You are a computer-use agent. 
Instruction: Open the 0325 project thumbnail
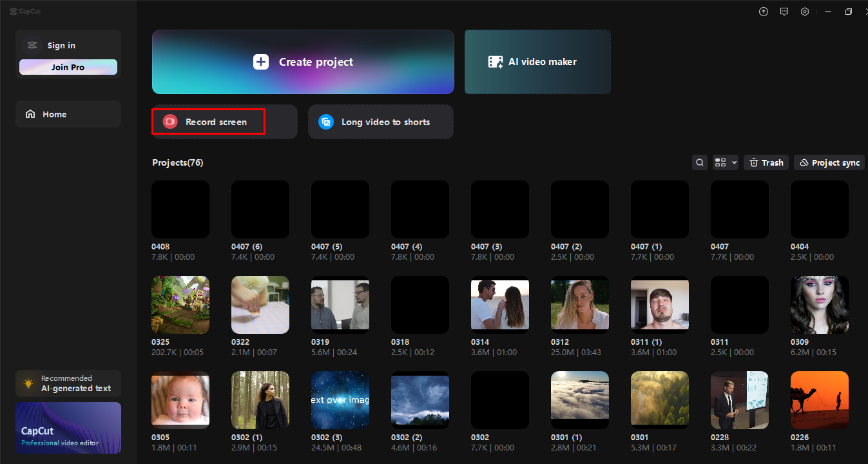tap(180, 304)
